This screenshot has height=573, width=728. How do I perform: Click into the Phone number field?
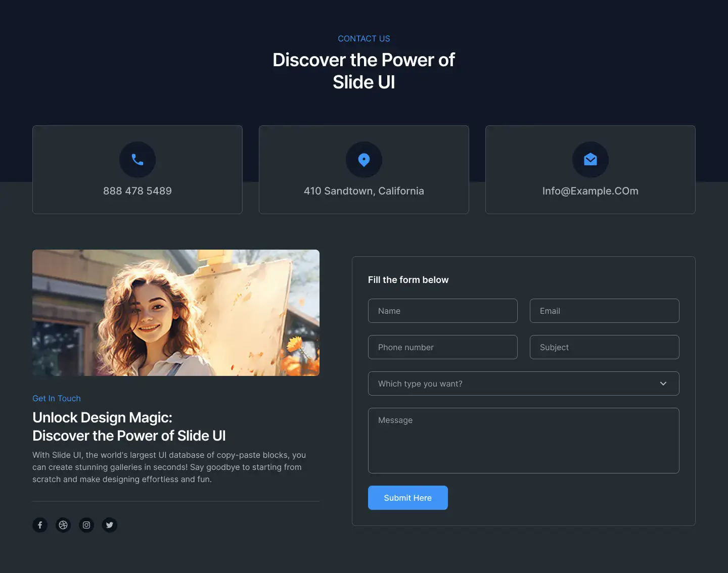point(443,347)
